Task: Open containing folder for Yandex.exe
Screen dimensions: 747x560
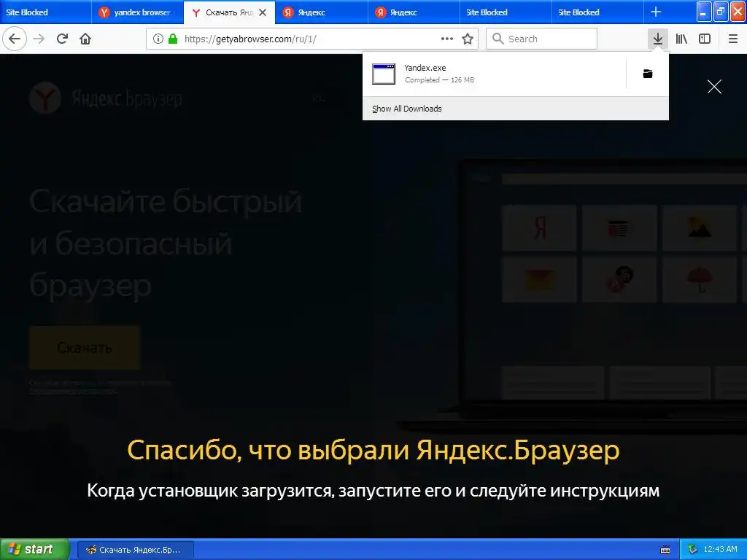Action: tap(648, 74)
